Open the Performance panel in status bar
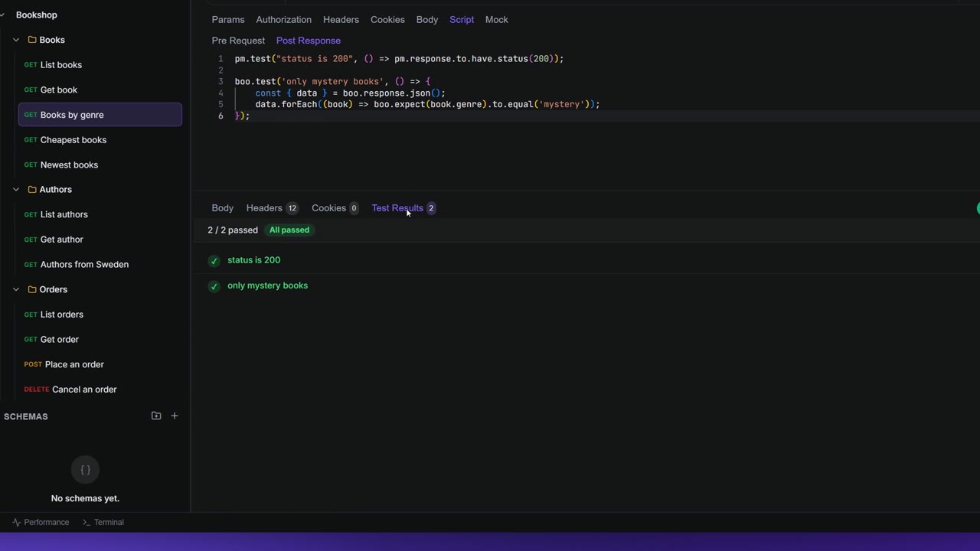 coord(41,522)
